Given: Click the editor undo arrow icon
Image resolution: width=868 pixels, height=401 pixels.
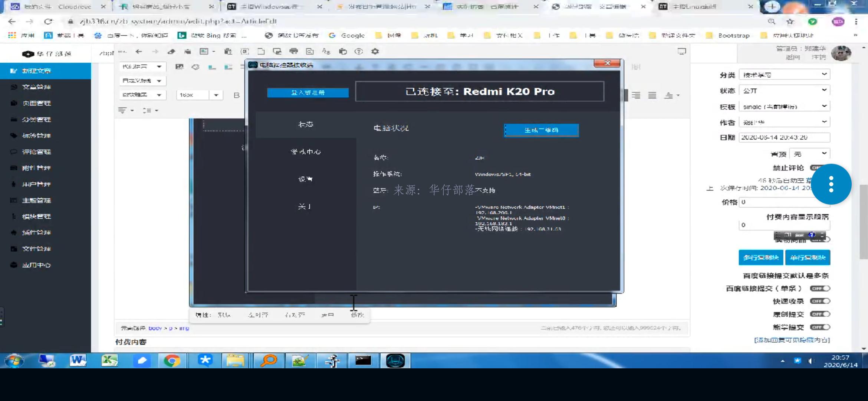Looking at the screenshot, I should 139,52.
